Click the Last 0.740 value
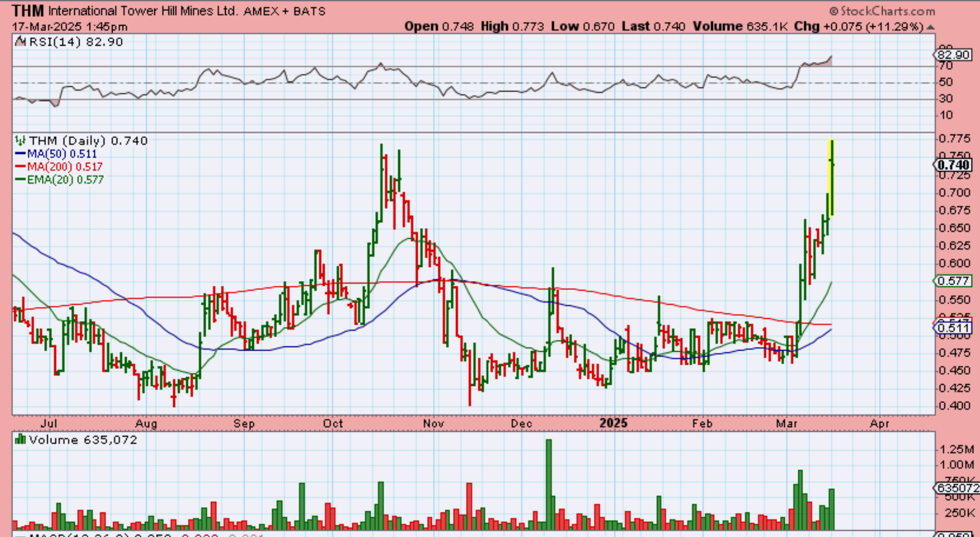The width and height of the screenshot is (980, 537). [x=653, y=26]
